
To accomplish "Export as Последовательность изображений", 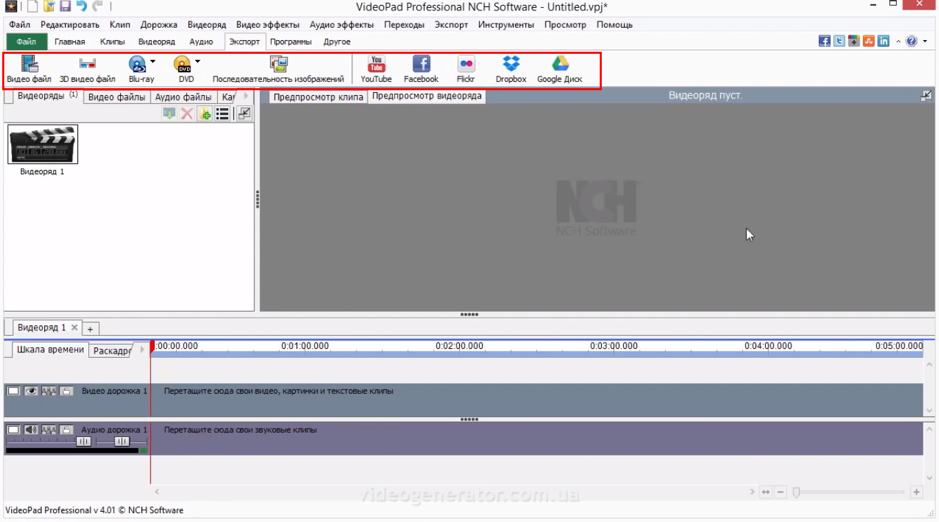I will click(x=278, y=69).
